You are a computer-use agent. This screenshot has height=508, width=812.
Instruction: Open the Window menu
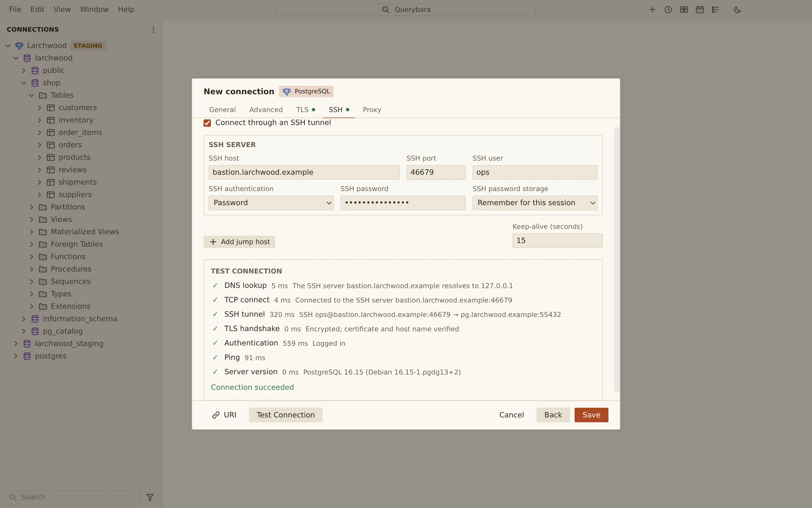[x=94, y=9]
